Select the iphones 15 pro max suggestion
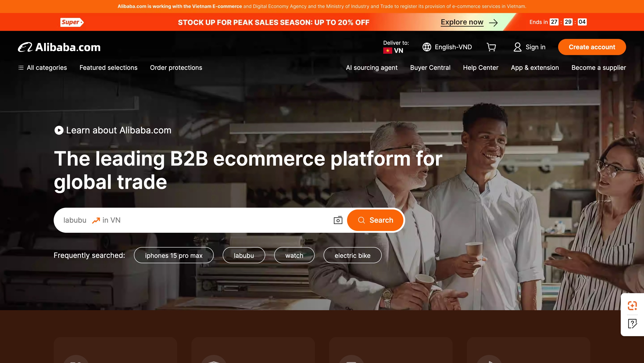The image size is (644, 363). coord(174,255)
